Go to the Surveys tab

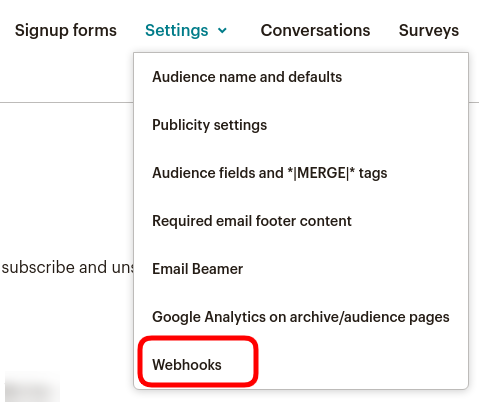pyautogui.click(x=429, y=31)
